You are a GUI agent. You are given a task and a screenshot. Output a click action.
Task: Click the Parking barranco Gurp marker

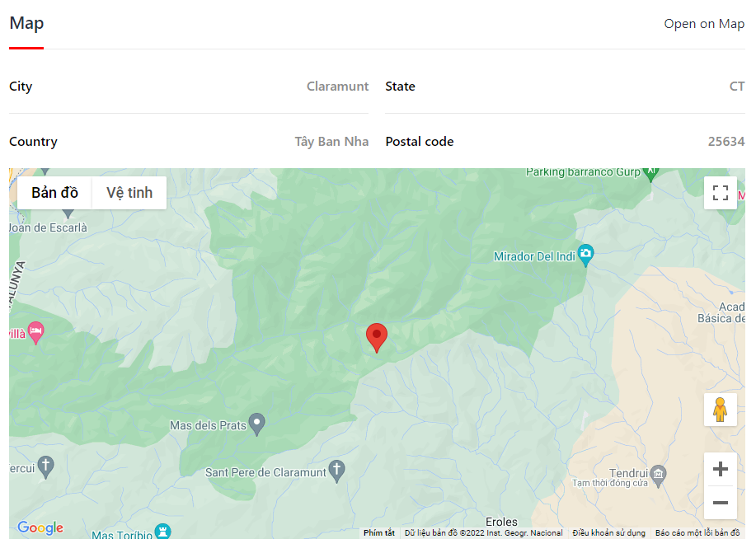point(650,171)
